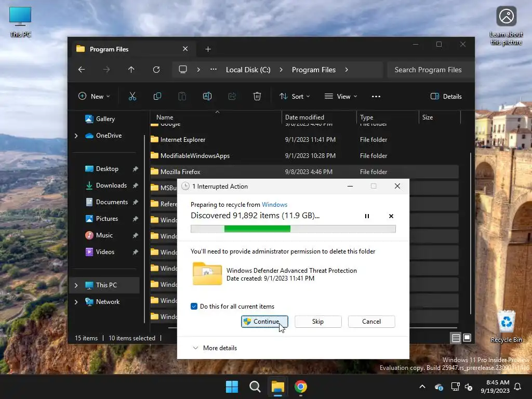Viewport: 532px width, 399px height.
Task: Open Videos in quick access
Action: [100, 252]
